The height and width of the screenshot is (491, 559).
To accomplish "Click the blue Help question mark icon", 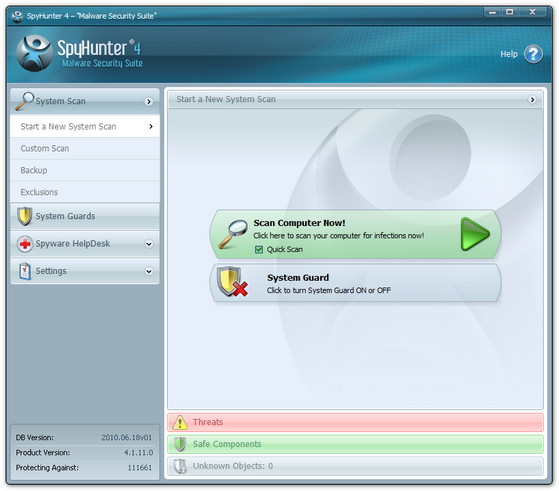I will point(533,54).
